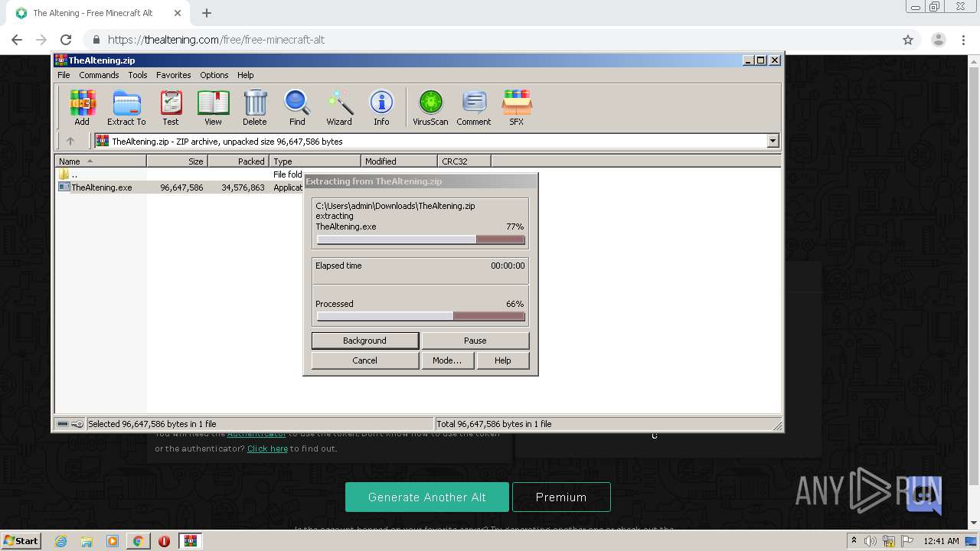Click the file extraction progress bar

421,240
